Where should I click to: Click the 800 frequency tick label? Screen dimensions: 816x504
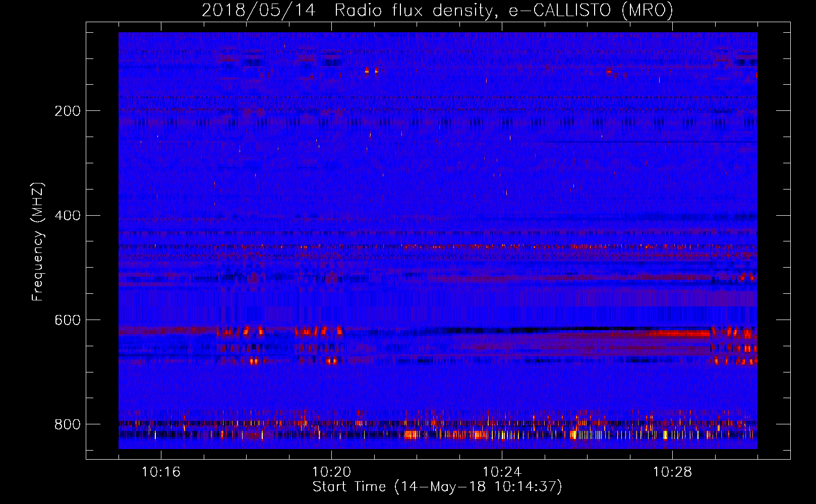coord(68,424)
